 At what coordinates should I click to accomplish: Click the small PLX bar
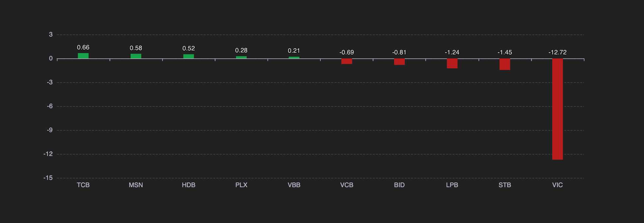click(x=241, y=57)
